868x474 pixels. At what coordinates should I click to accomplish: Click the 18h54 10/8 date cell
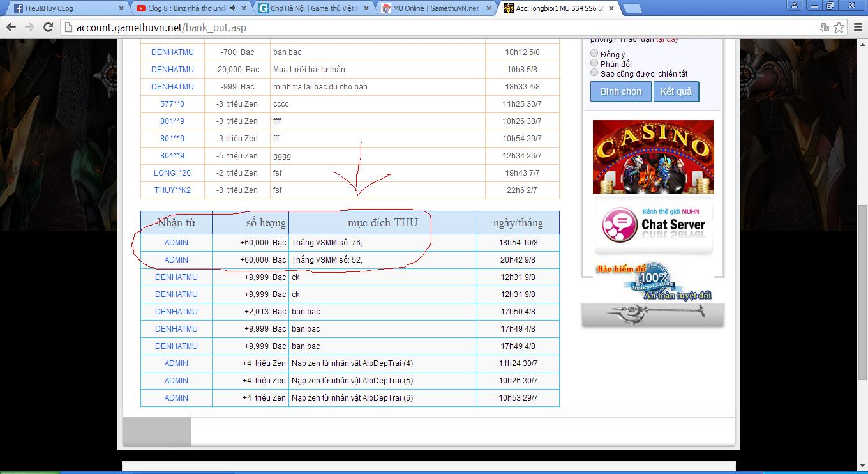(x=518, y=242)
